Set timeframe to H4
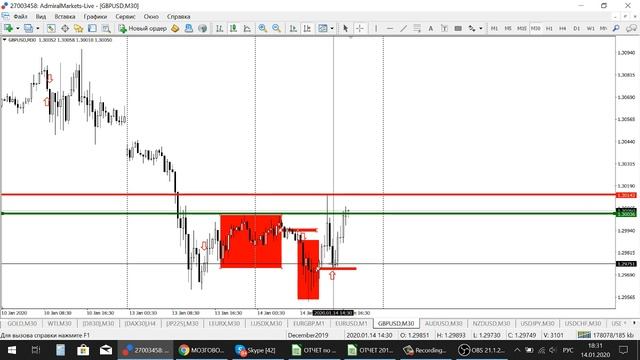The width and height of the screenshot is (640, 360). (x=562, y=28)
